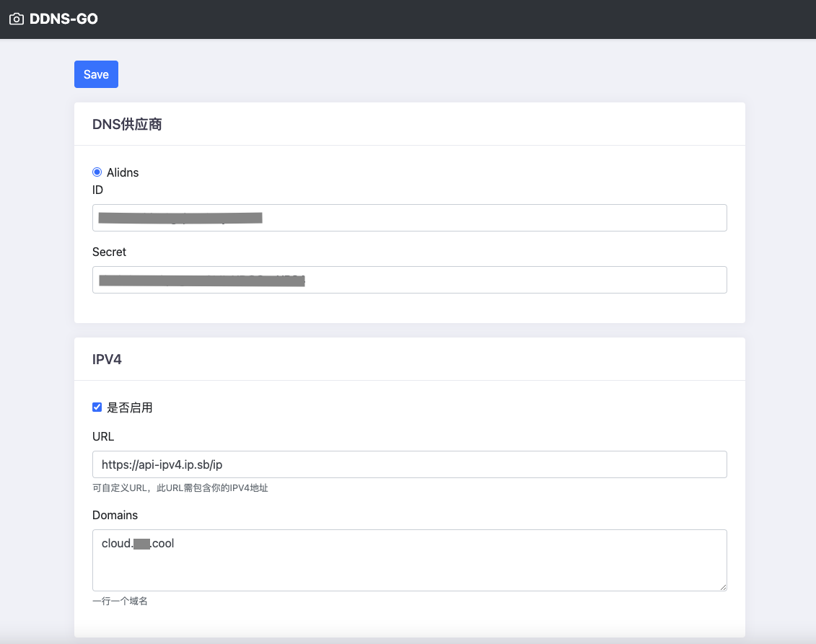This screenshot has height=644, width=816.
Task: Select the Alidns radio button
Action: 97,172
